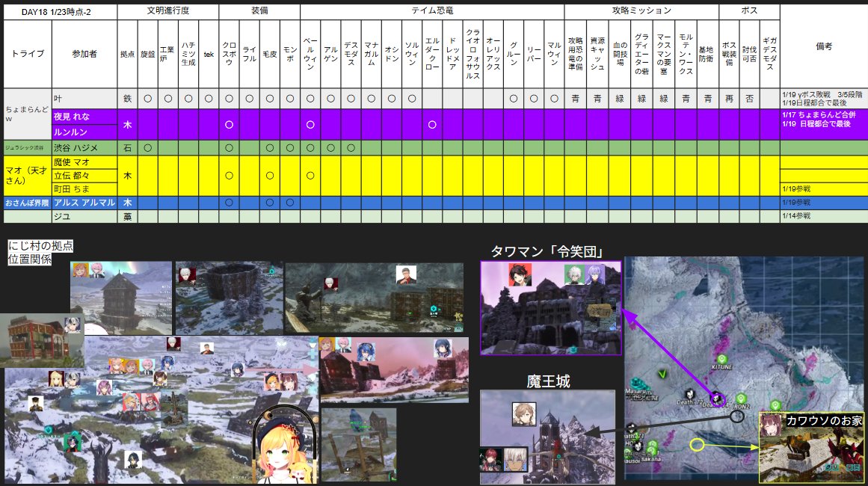Screen dimensions: 868x486
Task: Select the 基地防衛 column header
Action: tap(707, 55)
